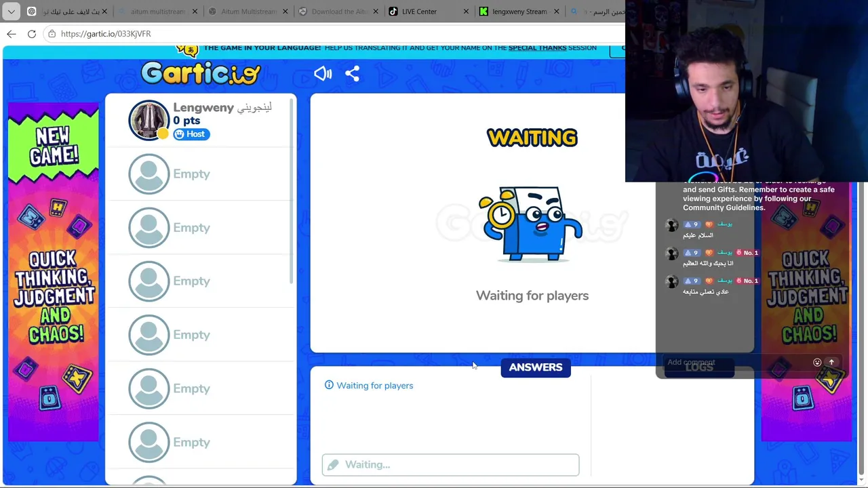Click the avatar of the first chat message
868x488 pixels.
click(671, 225)
